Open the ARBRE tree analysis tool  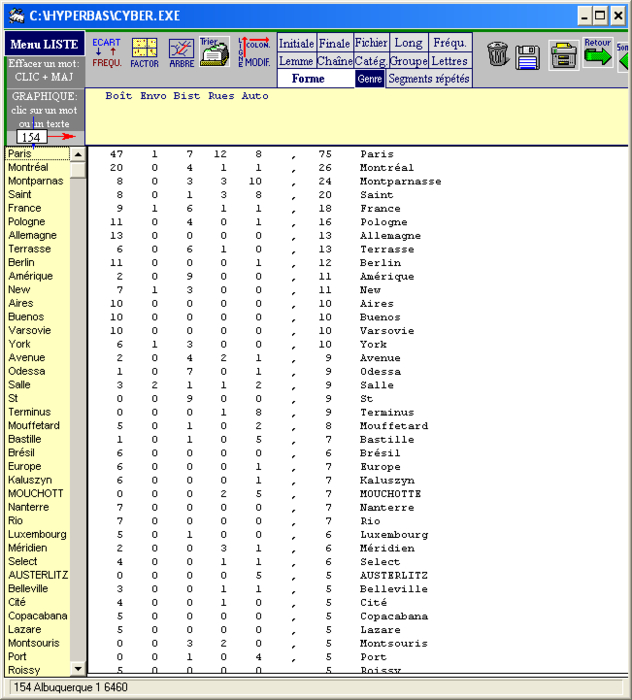pyautogui.click(x=181, y=53)
